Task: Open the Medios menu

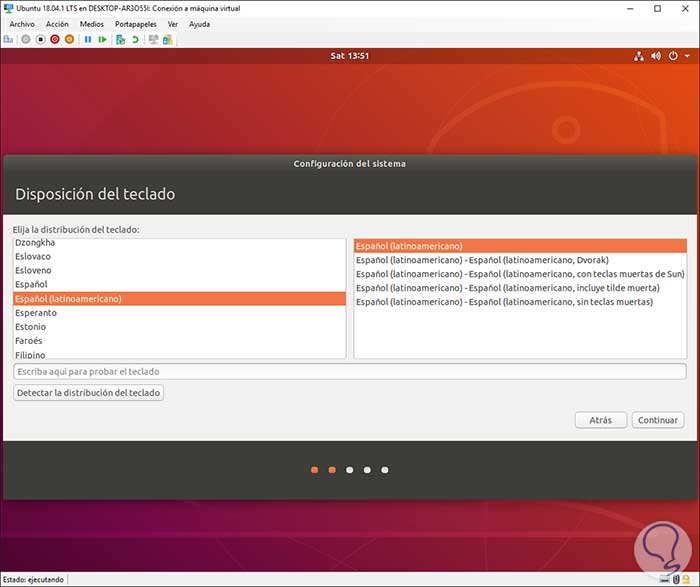Action: pyautogui.click(x=92, y=24)
